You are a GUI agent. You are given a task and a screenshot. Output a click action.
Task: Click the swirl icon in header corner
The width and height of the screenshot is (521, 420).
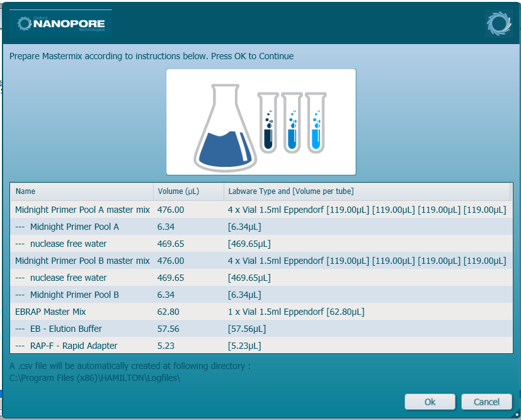pos(499,23)
